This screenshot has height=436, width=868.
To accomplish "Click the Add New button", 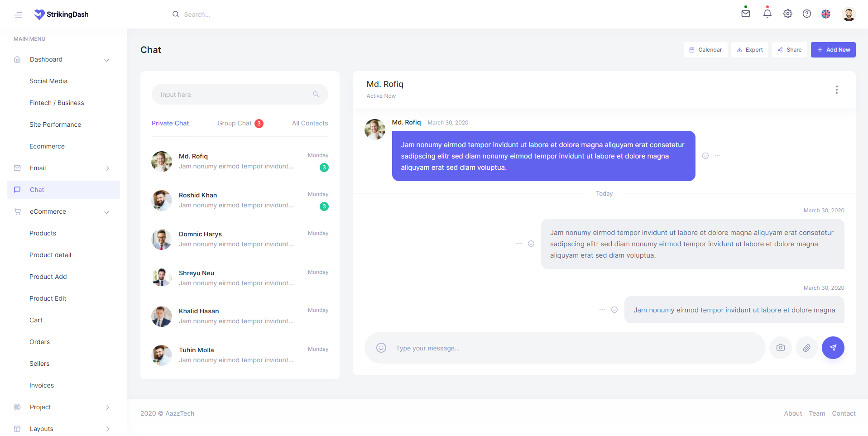I will coord(833,50).
